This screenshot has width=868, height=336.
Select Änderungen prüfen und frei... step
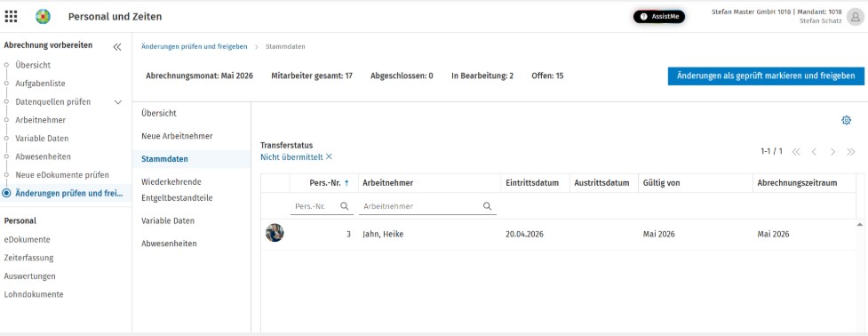click(69, 193)
